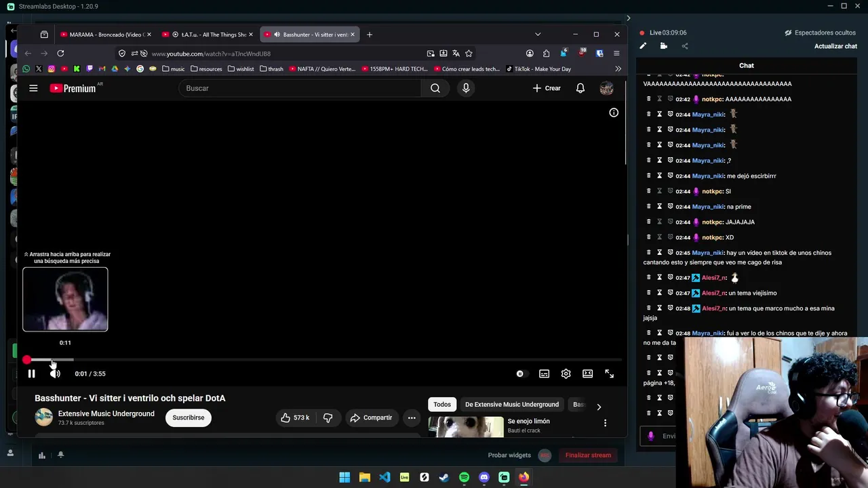Screen dimensions: 868x488
Task: Click the Suscribirse button
Action: (x=188, y=418)
